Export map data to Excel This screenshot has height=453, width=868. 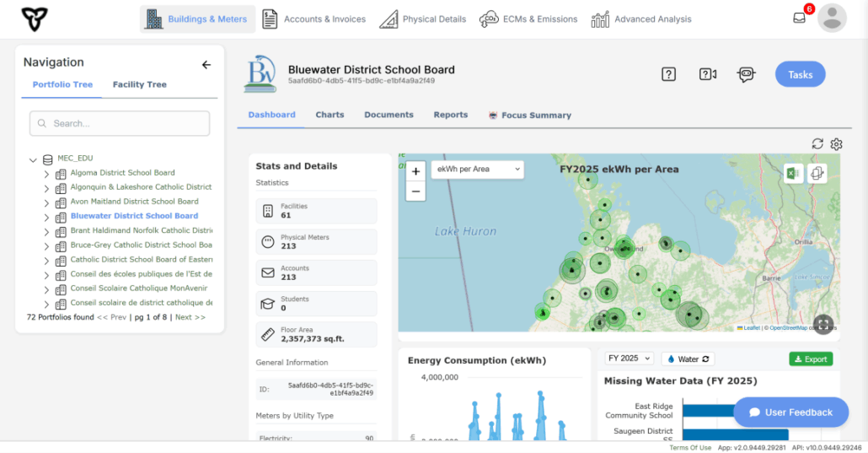pos(792,173)
